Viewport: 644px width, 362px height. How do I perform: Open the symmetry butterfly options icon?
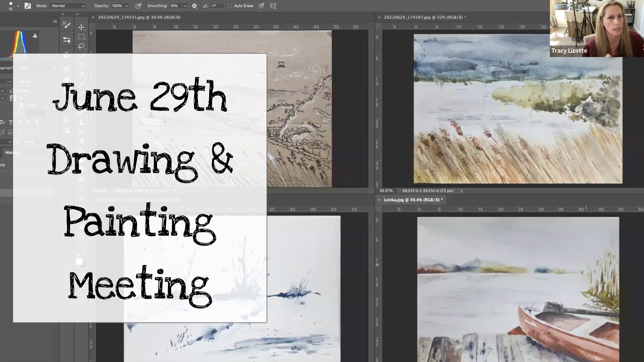(x=273, y=6)
